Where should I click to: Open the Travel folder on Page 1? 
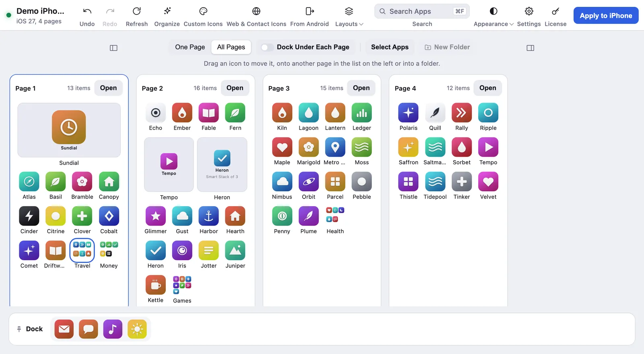point(82,250)
